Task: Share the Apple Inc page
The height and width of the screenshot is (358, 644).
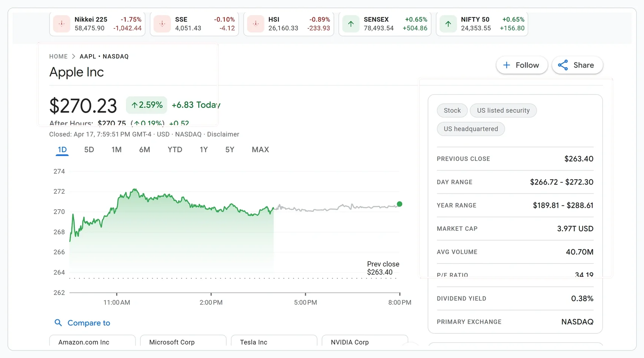Action: (x=577, y=65)
